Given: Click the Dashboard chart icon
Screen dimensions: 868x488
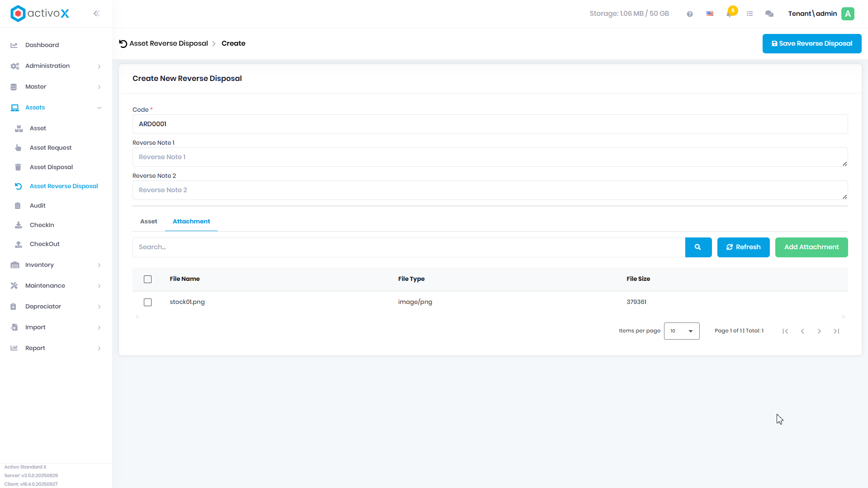Looking at the screenshot, I should (14, 45).
